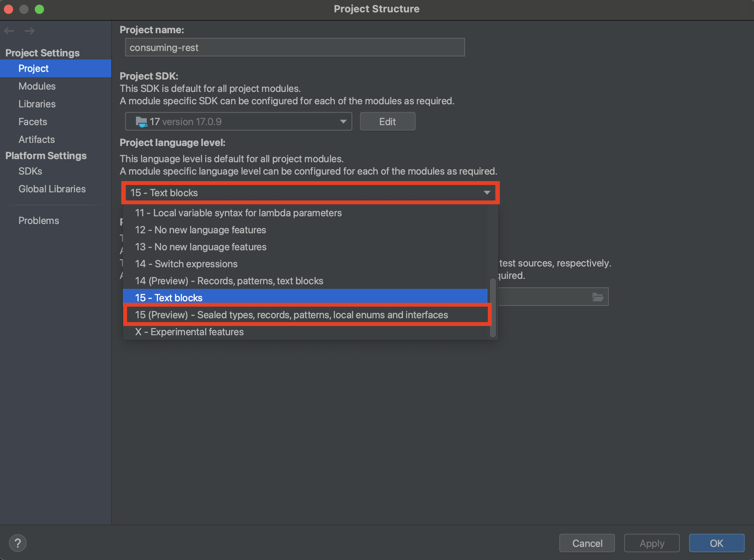754x560 pixels.
Task: Click the Project name text field
Action: (294, 48)
